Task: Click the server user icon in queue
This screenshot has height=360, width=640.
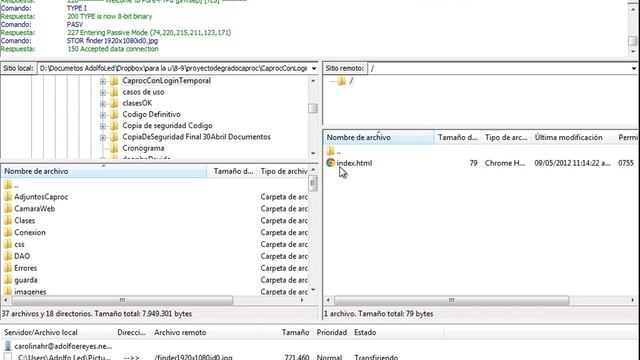Action: coord(8,346)
